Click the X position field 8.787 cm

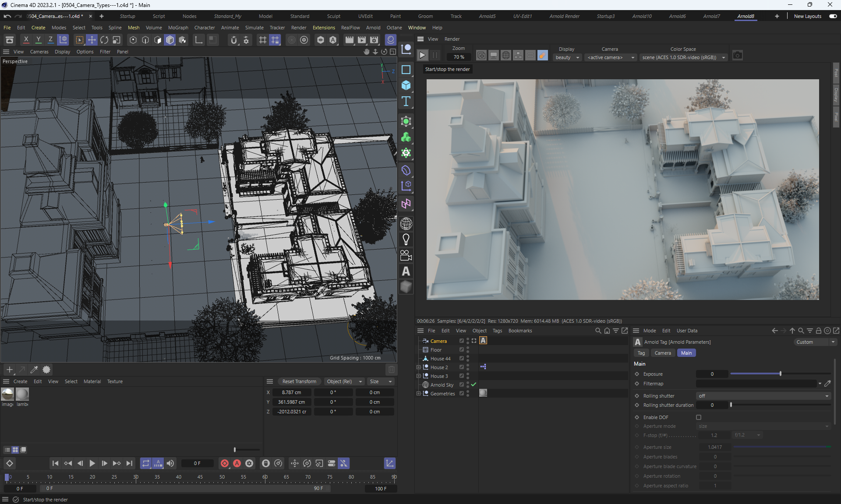(291, 392)
